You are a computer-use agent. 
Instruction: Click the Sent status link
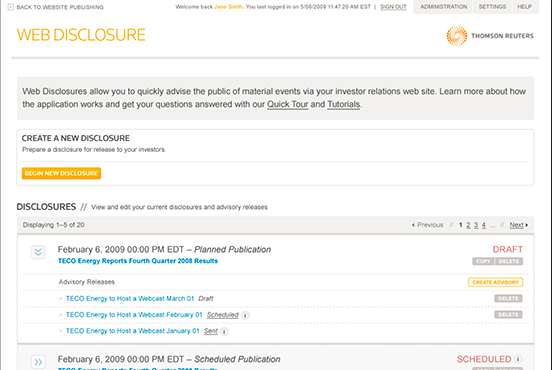pos(211,331)
